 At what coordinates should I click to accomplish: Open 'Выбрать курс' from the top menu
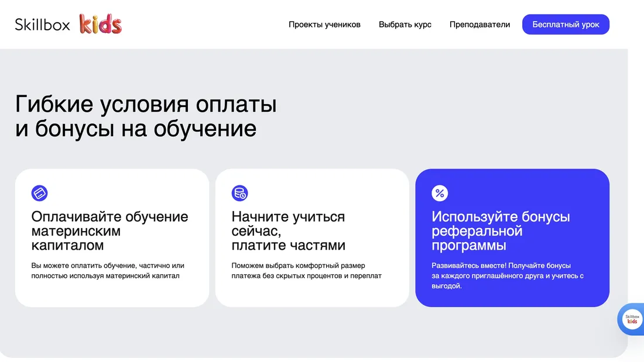(x=405, y=25)
